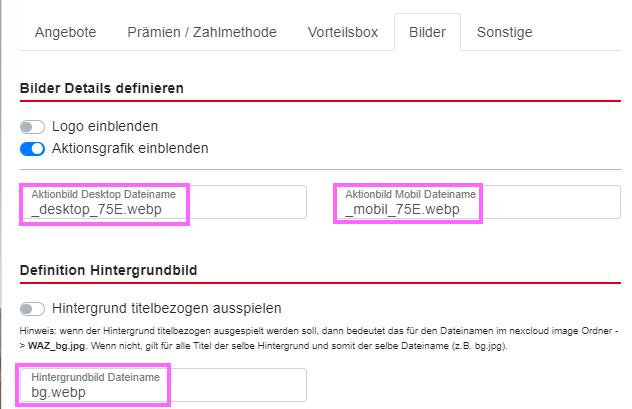
Task: Click the active Bilder tab
Action: point(427,32)
